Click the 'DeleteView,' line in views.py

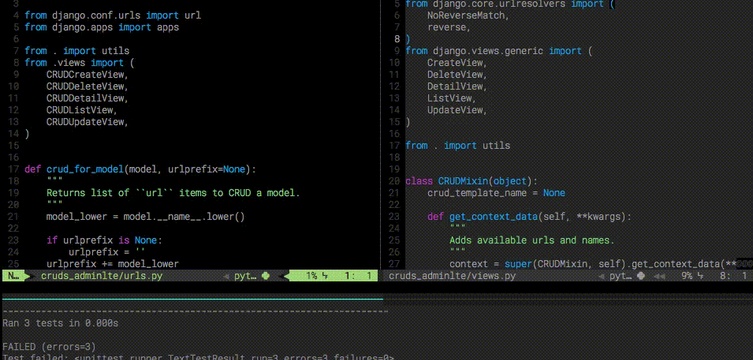457,74
